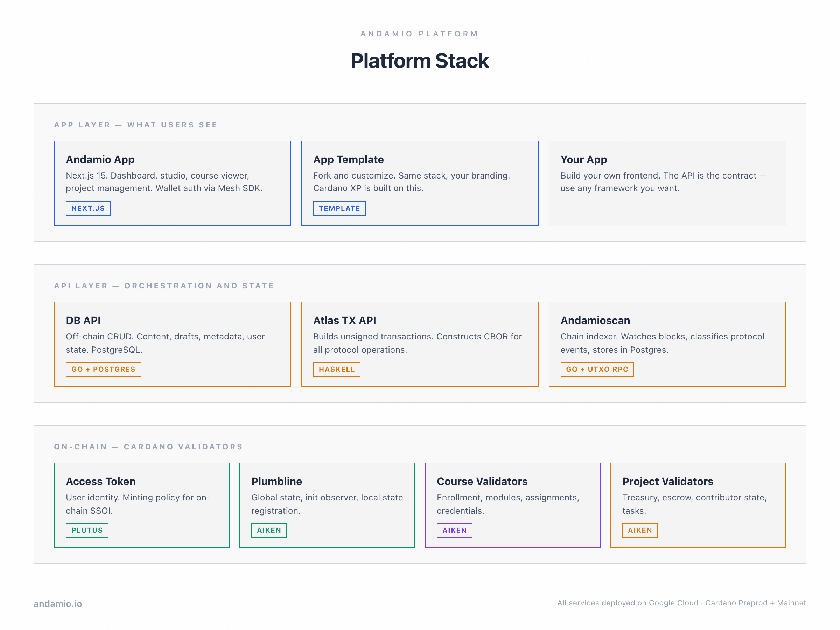
Task: Click the GO + UTXO RPC badge on Andamioscan
Action: [597, 369]
